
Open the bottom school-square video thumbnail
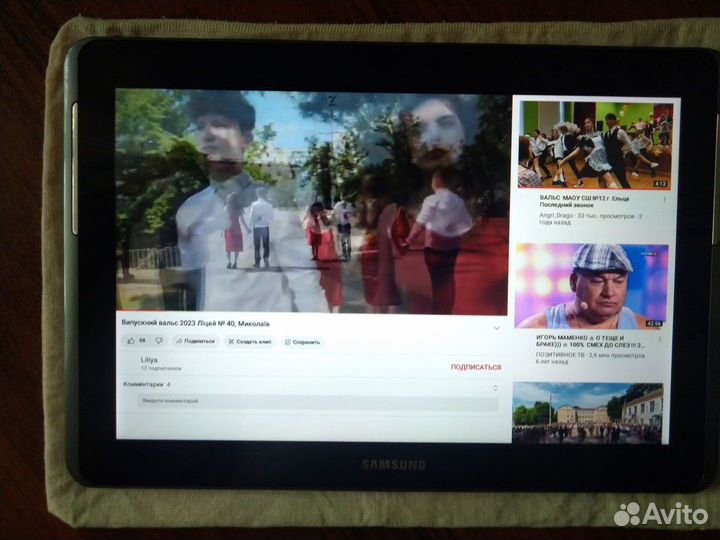(588, 413)
